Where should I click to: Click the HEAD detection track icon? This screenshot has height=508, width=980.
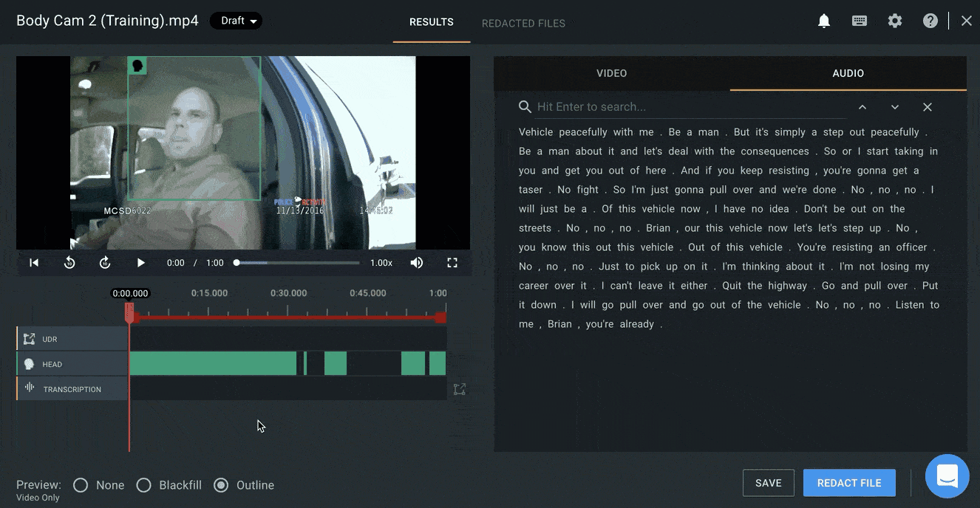[28, 363]
